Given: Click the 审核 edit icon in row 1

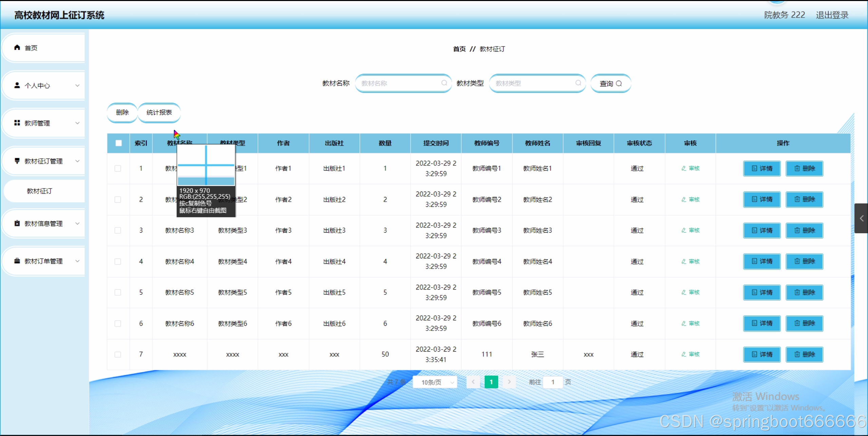Looking at the screenshot, I should [684, 169].
